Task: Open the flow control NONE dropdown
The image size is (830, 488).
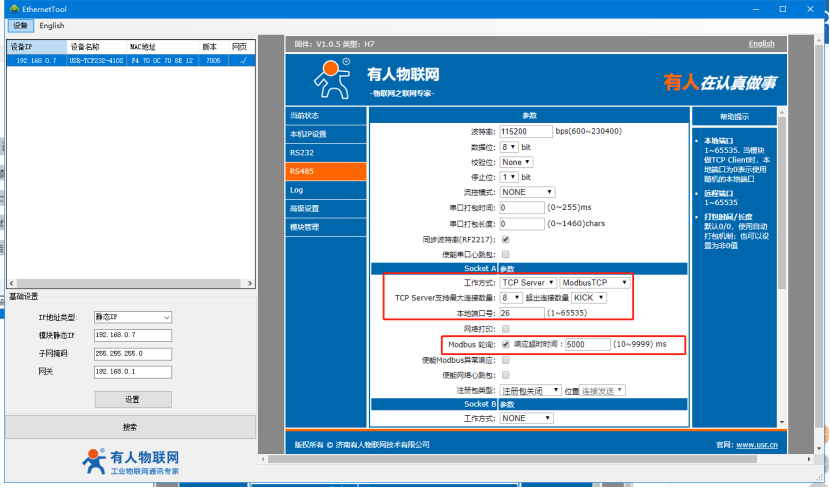Action: coord(527,192)
